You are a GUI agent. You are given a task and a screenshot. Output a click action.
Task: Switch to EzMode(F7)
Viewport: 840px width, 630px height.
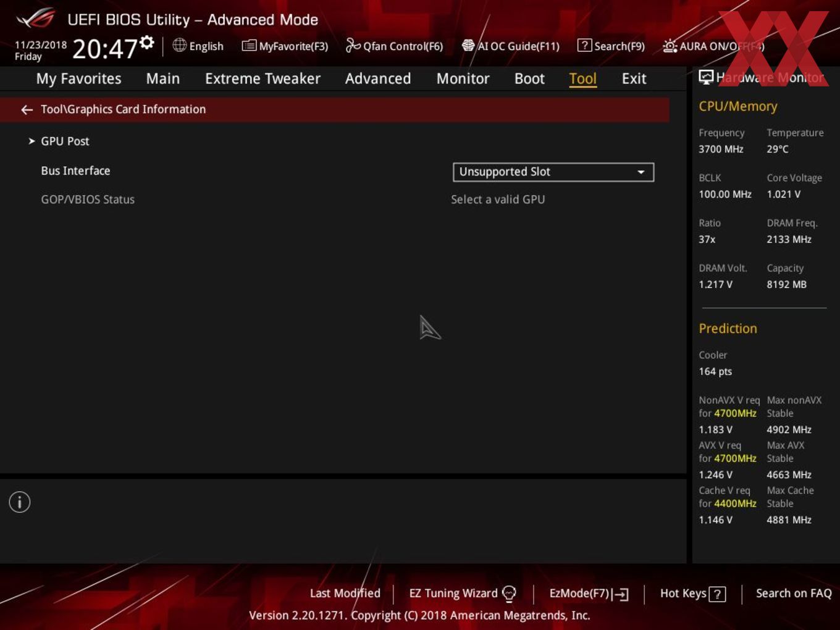(x=589, y=594)
